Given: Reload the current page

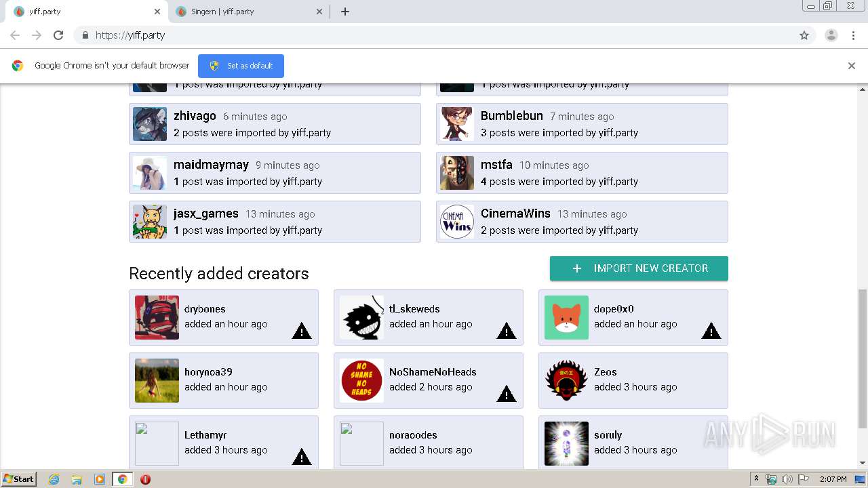Looking at the screenshot, I should 58,35.
